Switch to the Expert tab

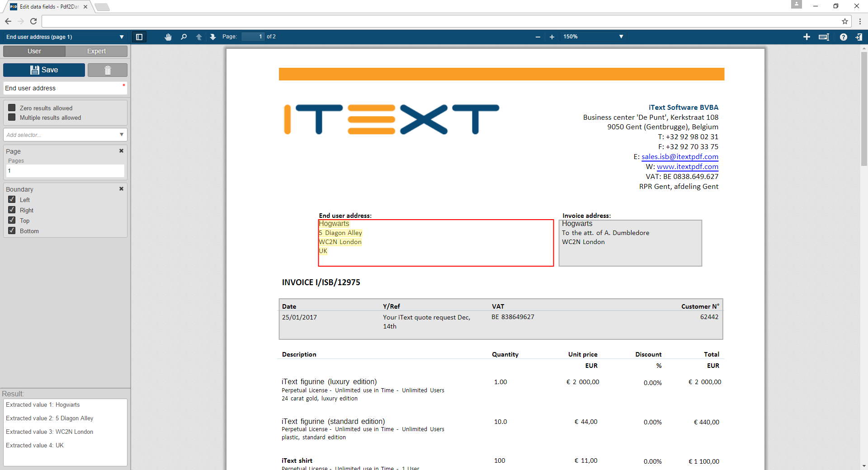96,51
